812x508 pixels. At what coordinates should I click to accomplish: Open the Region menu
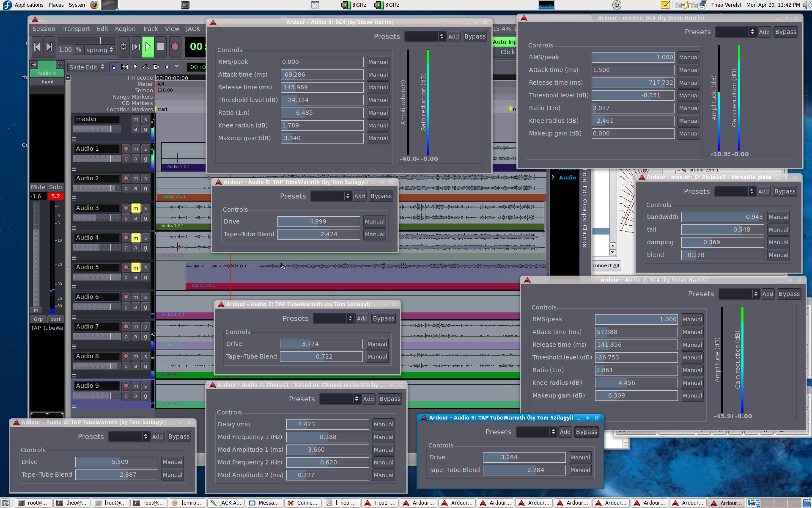[x=125, y=29]
